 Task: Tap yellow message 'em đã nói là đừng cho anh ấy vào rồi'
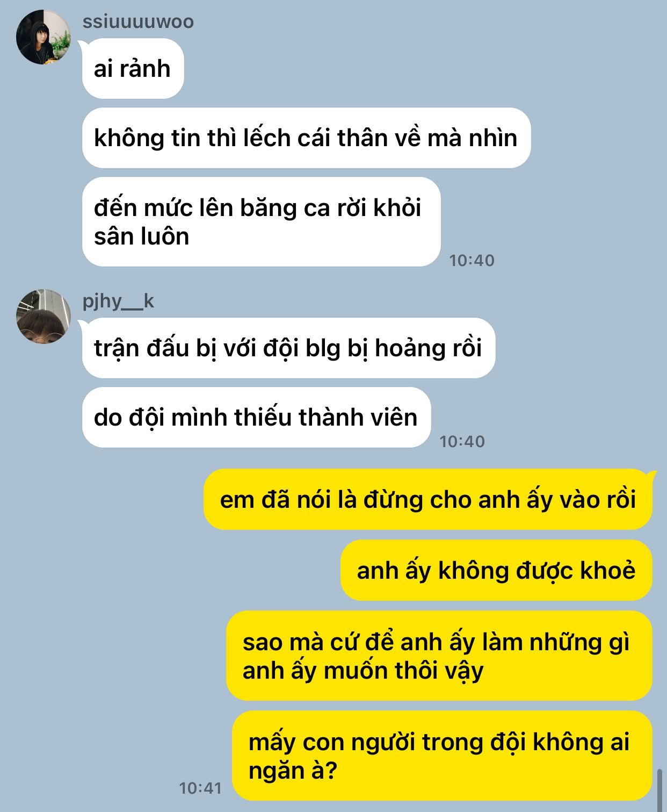click(x=428, y=500)
